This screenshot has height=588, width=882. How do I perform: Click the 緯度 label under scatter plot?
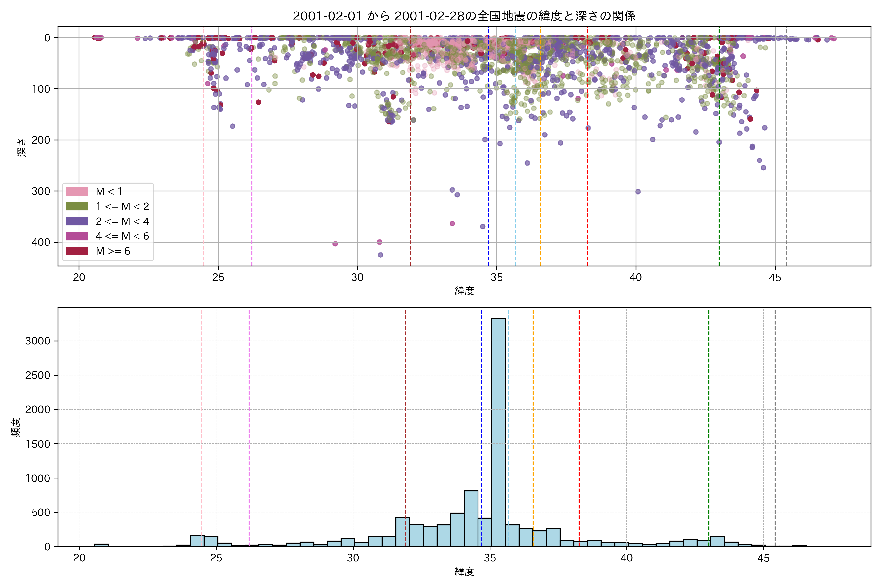pos(464,291)
